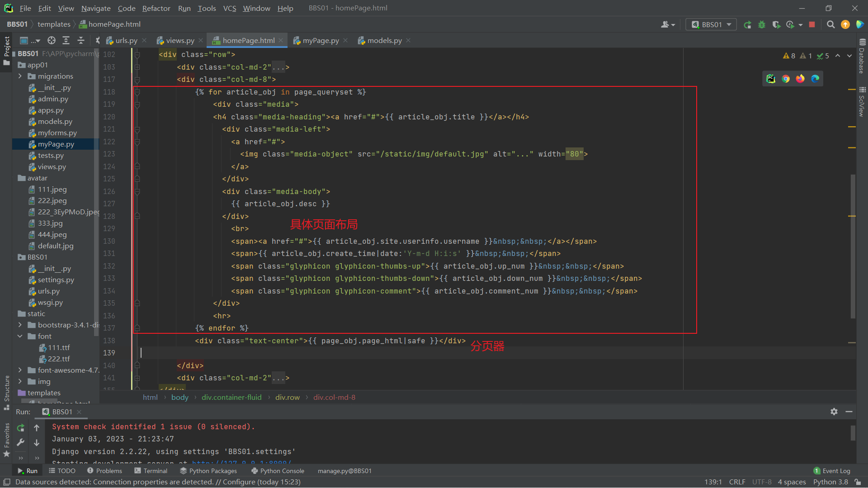Image resolution: width=868 pixels, height=488 pixels.
Task: Switch to the views.py editor tab
Action: [179, 40]
